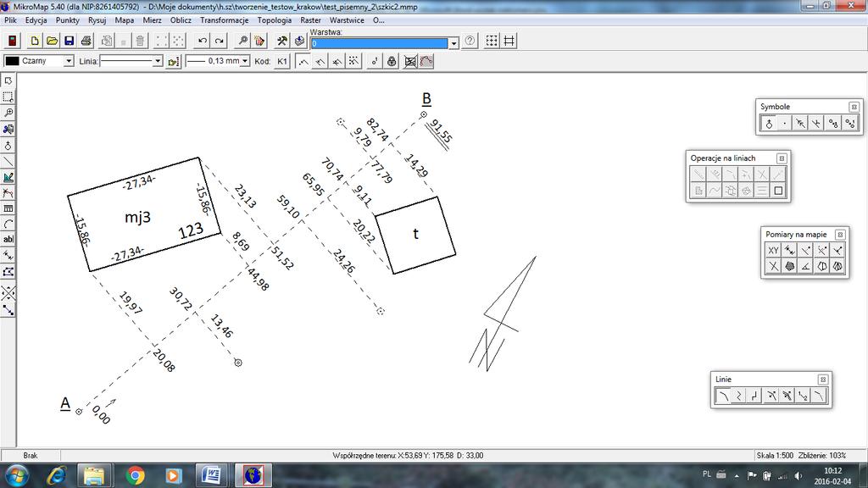The width and height of the screenshot is (868, 488).
Task: Open the Topologia menu
Action: 275,20
